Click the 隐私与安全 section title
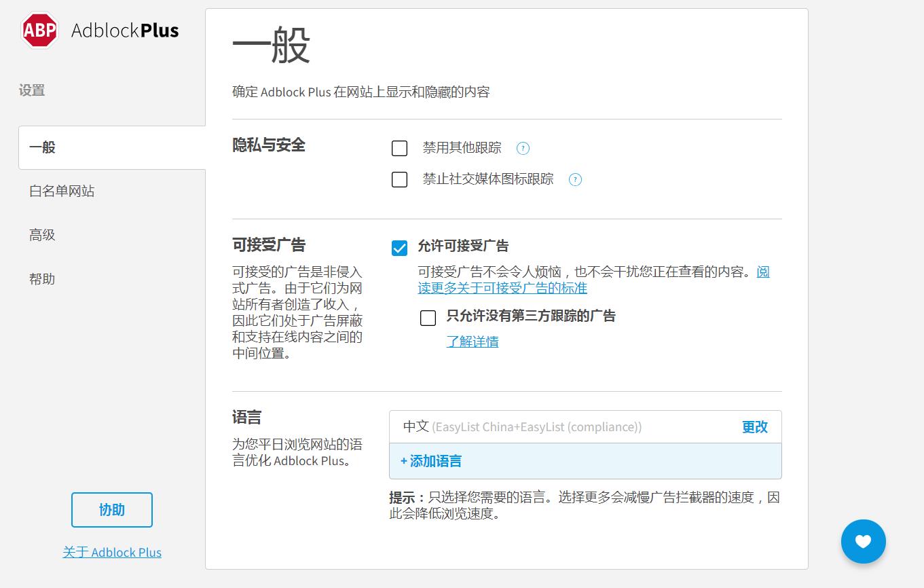 pos(269,145)
